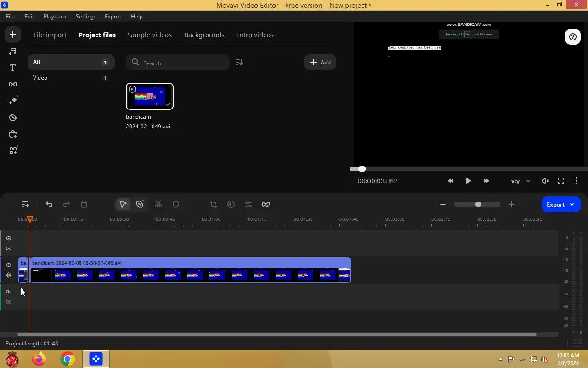Select the Video category filter
Screen dimensions: 588x368
tap(71, 78)
